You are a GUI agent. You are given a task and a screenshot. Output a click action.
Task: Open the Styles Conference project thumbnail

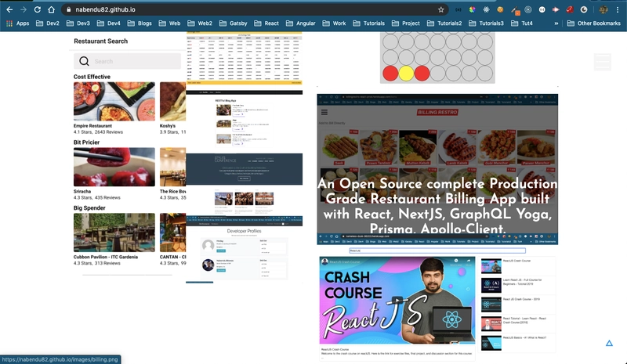tap(245, 185)
